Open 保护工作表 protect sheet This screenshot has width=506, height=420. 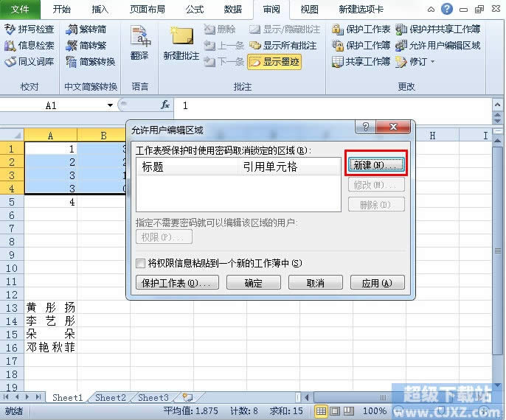[x=361, y=29]
